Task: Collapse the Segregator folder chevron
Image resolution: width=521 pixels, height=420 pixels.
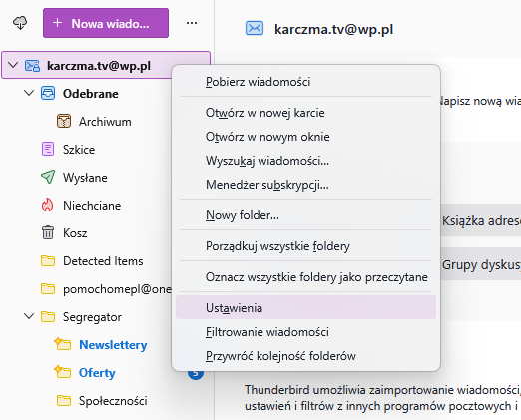Action: tap(29, 316)
